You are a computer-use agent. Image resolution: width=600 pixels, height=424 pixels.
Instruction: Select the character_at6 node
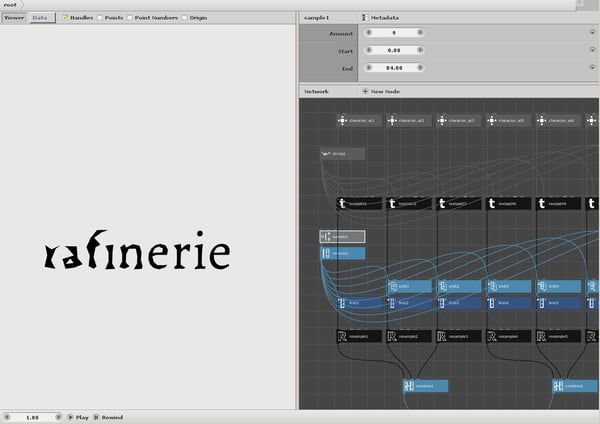pyautogui.click(x=558, y=121)
